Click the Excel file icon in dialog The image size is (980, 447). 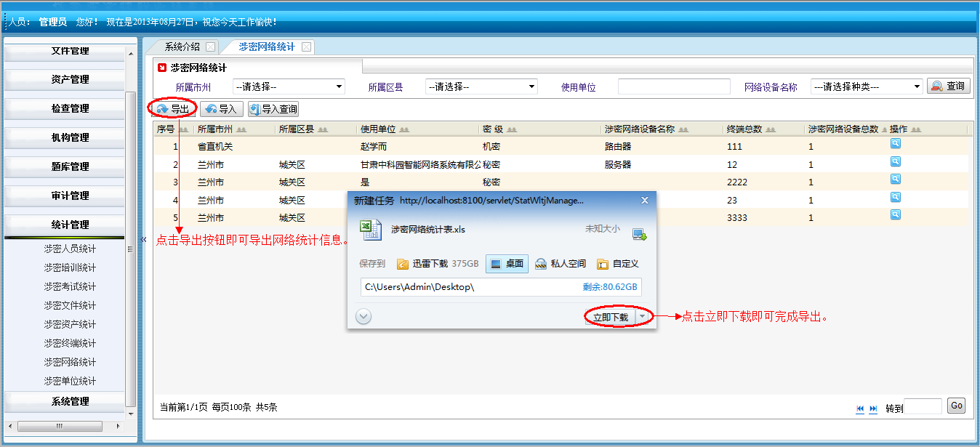point(371,230)
